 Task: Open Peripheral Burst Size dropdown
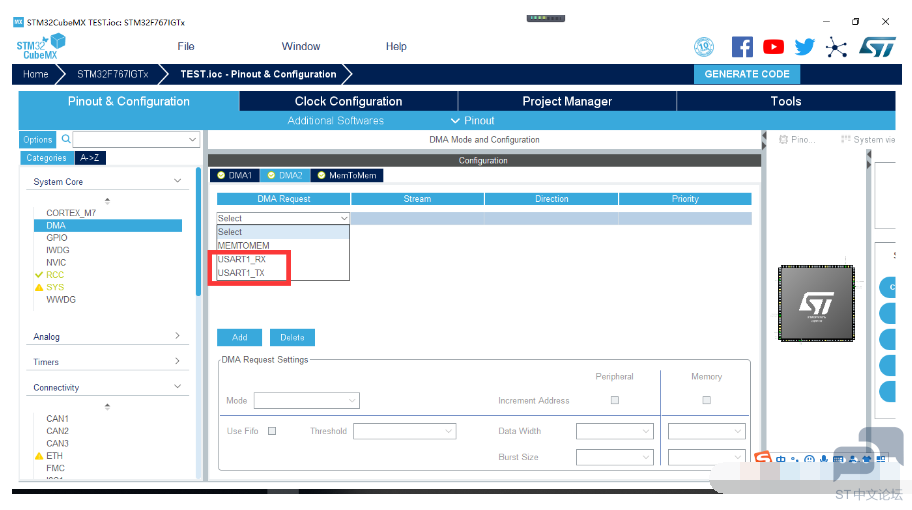click(x=615, y=457)
